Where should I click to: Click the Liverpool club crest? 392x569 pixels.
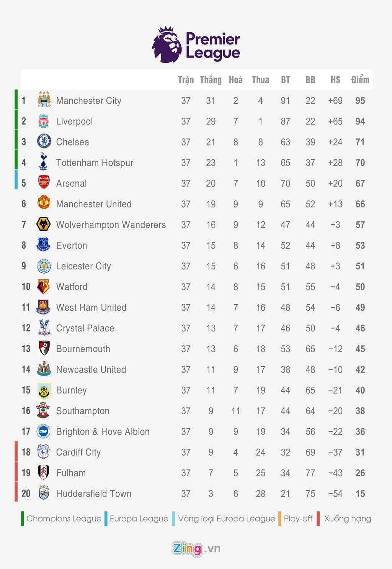click(x=44, y=121)
